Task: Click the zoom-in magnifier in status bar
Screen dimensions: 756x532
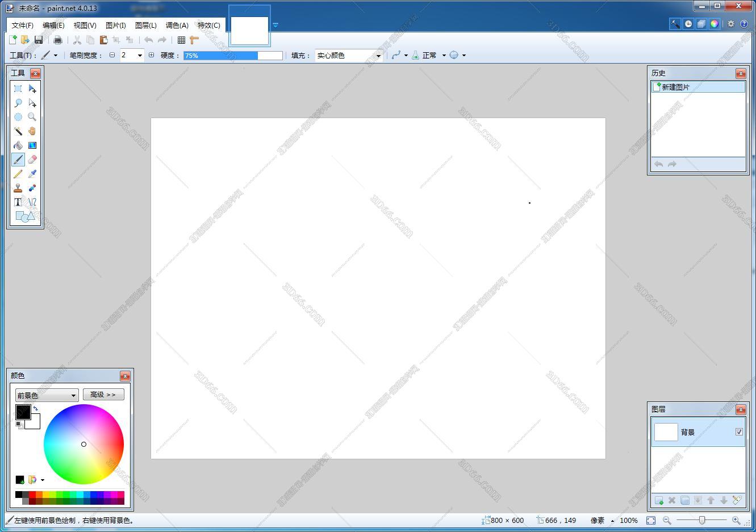Action: click(736, 520)
